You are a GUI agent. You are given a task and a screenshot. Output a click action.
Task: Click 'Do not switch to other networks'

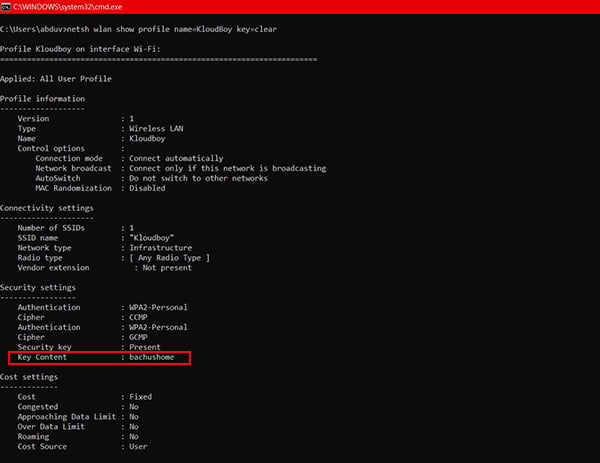pos(198,178)
